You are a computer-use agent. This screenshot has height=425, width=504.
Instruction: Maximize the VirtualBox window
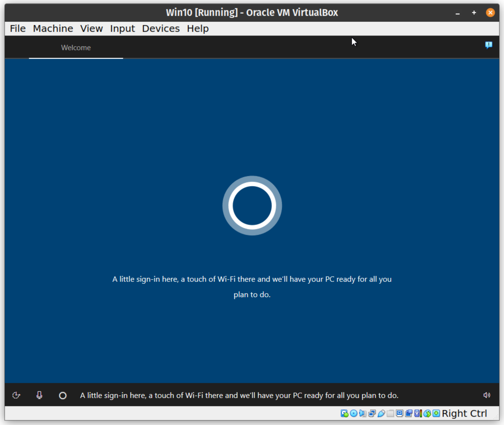474,13
